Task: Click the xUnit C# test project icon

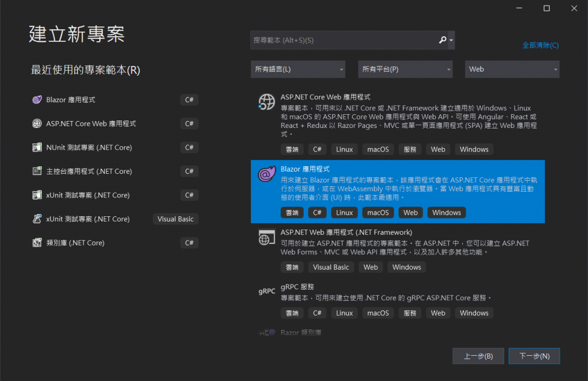Action: [x=37, y=195]
